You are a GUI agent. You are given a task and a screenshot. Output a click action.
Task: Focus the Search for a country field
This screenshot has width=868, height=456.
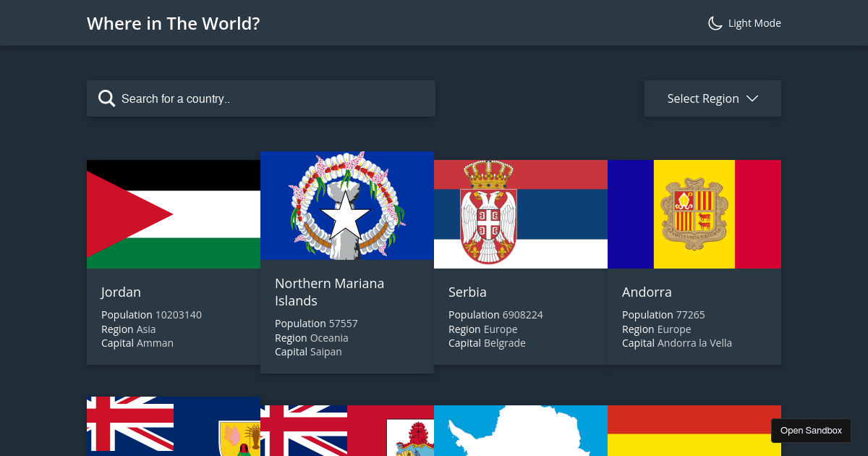pos(261,98)
